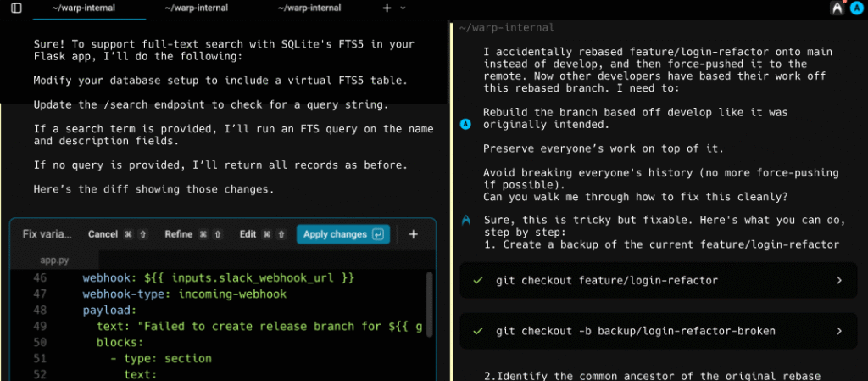The image size is (868, 381).
Task: Open the blue user avatar in top right
Action: [x=854, y=8]
